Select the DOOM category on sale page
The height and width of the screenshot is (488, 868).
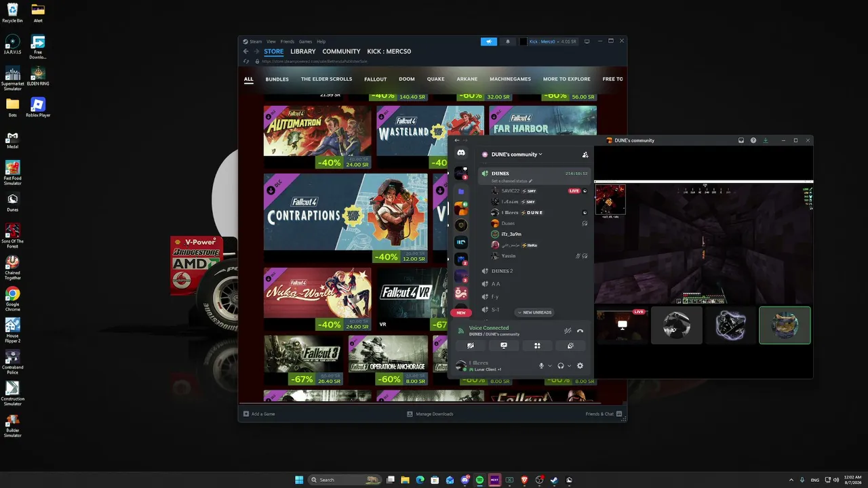pyautogui.click(x=407, y=79)
